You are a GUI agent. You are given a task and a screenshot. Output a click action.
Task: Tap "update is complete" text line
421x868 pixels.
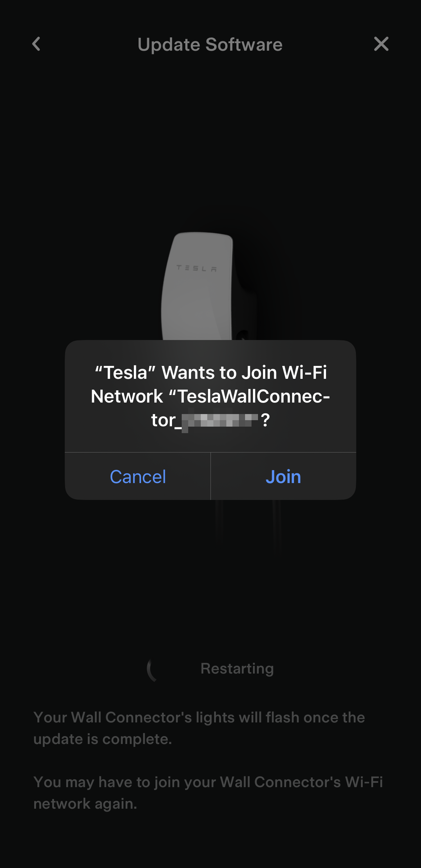(x=103, y=739)
